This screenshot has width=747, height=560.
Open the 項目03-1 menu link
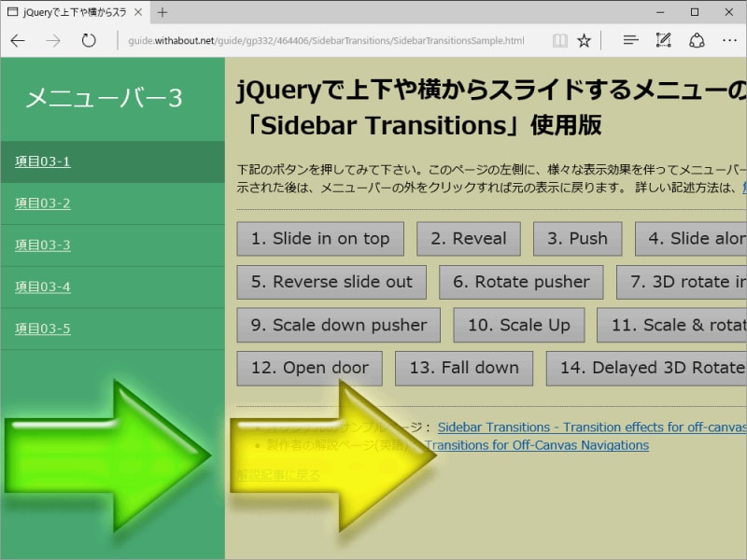44,161
